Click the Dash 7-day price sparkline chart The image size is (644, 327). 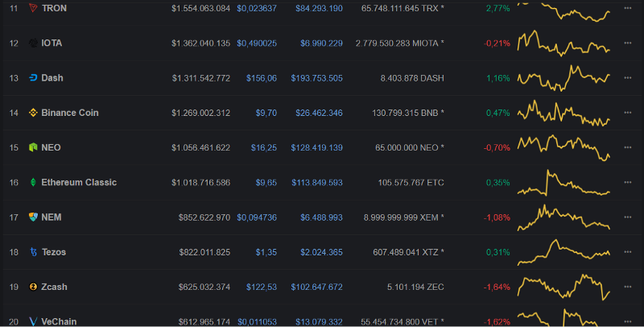pyautogui.click(x=563, y=77)
